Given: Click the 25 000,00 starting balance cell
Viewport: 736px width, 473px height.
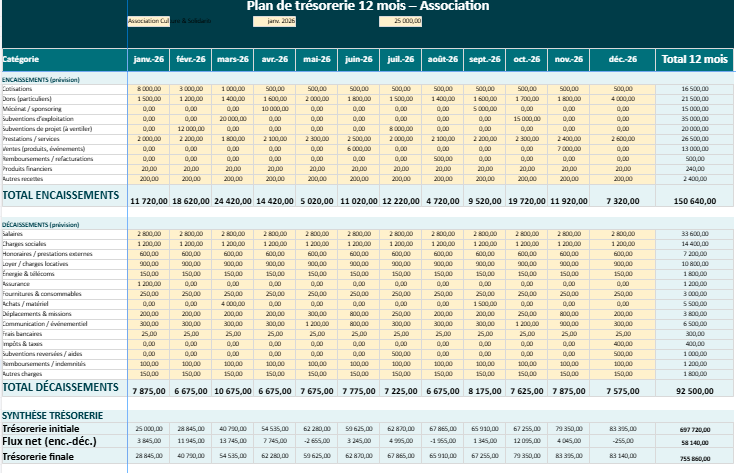Looking at the screenshot, I should coord(407,20).
